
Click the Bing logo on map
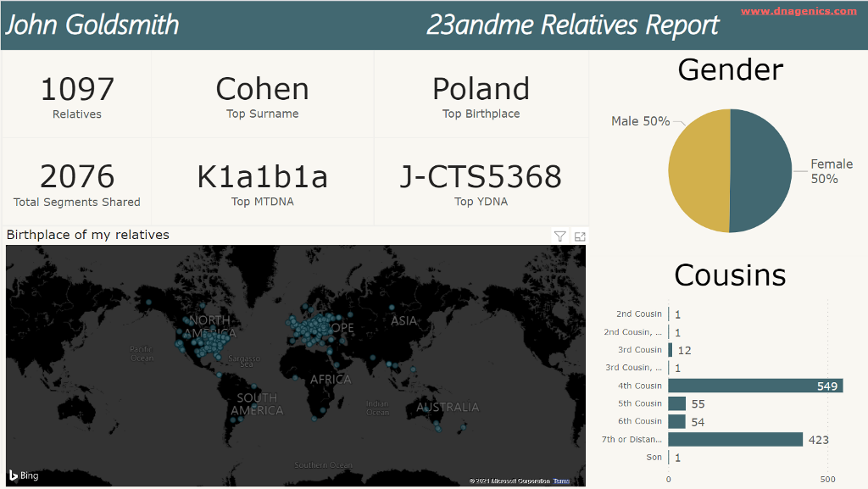pyautogui.click(x=24, y=475)
